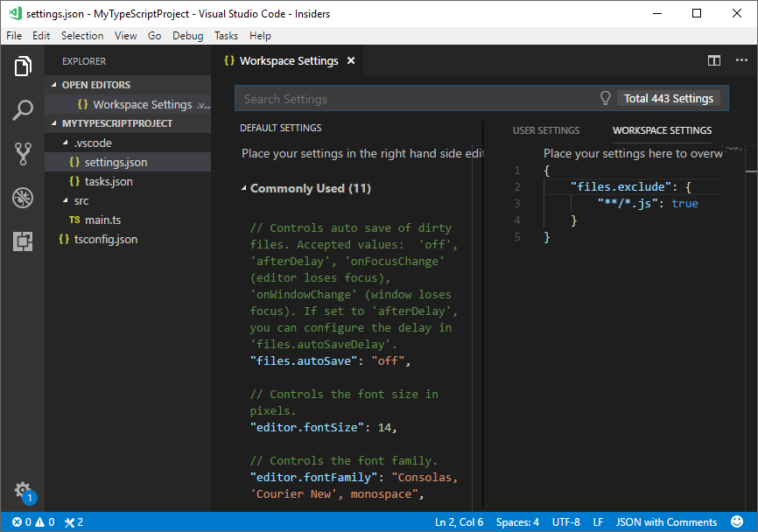Screen dimensions: 758x532
Task: Switch to the User Settings tab
Action: pyautogui.click(x=546, y=130)
